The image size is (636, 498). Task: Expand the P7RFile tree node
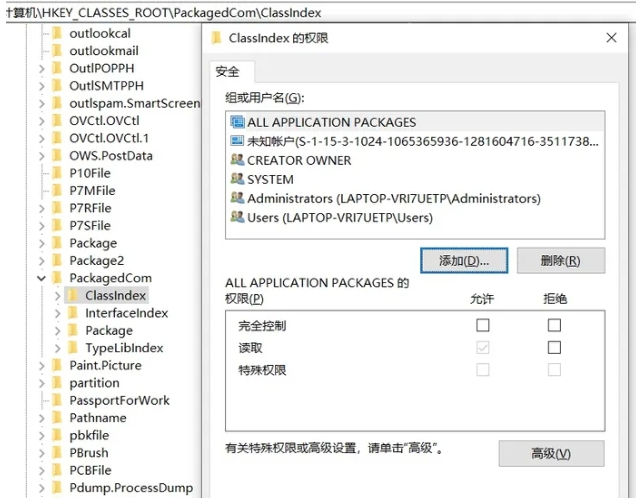[x=41, y=208]
